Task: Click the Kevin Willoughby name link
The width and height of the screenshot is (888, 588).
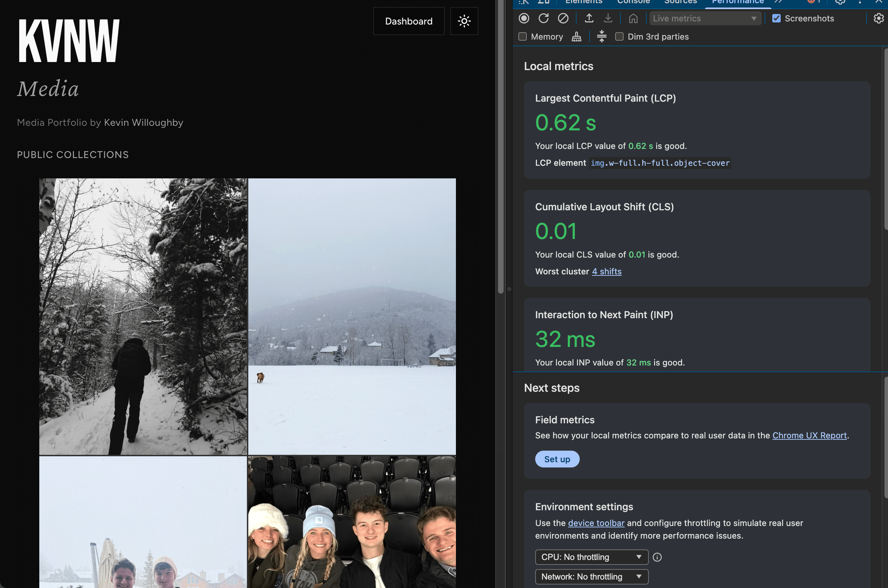Action: pyautogui.click(x=143, y=123)
